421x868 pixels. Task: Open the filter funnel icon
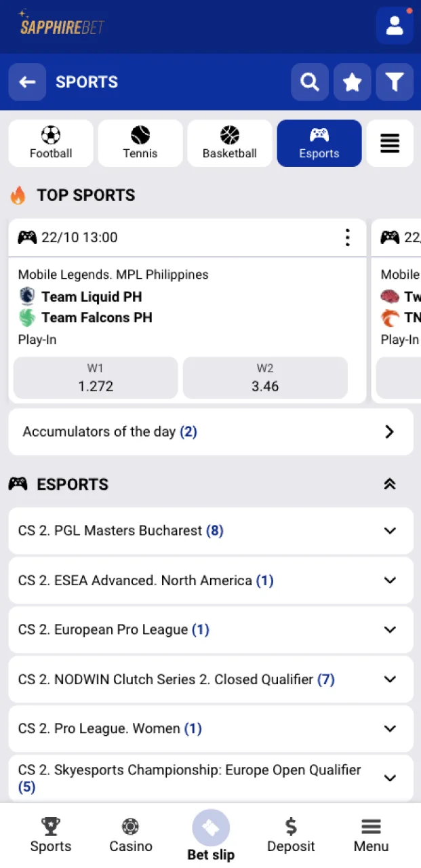pos(394,82)
